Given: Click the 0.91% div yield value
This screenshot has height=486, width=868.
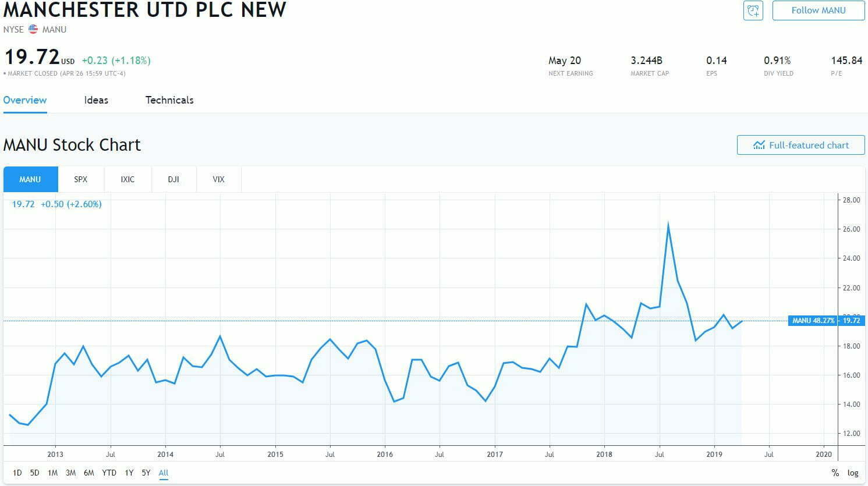Looking at the screenshot, I should point(777,61).
